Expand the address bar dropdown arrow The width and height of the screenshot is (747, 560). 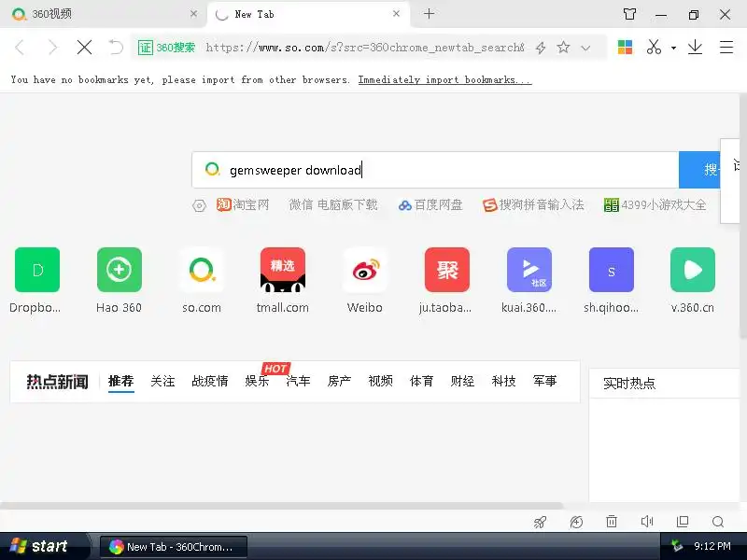[x=586, y=48]
